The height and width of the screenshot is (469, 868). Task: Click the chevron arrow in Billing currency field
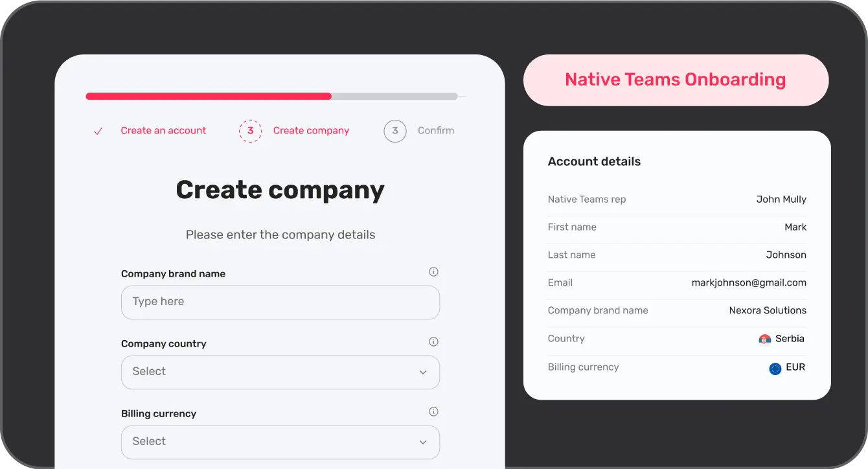pos(423,442)
